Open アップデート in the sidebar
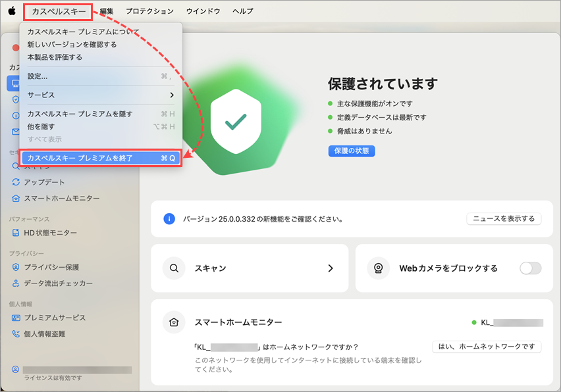Screen dimensions: 561x392 click(x=44, y=182)
